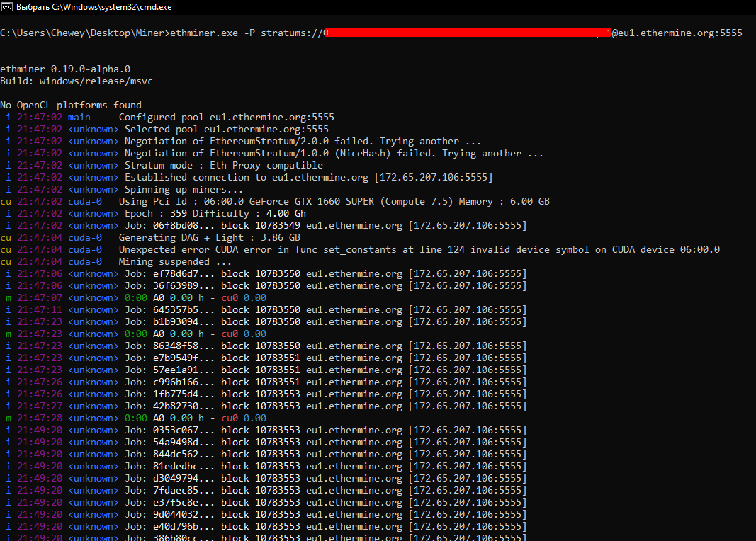
Task: Select eu1.ethermine.org:5555 in the command line
Action: click(679, 32)
